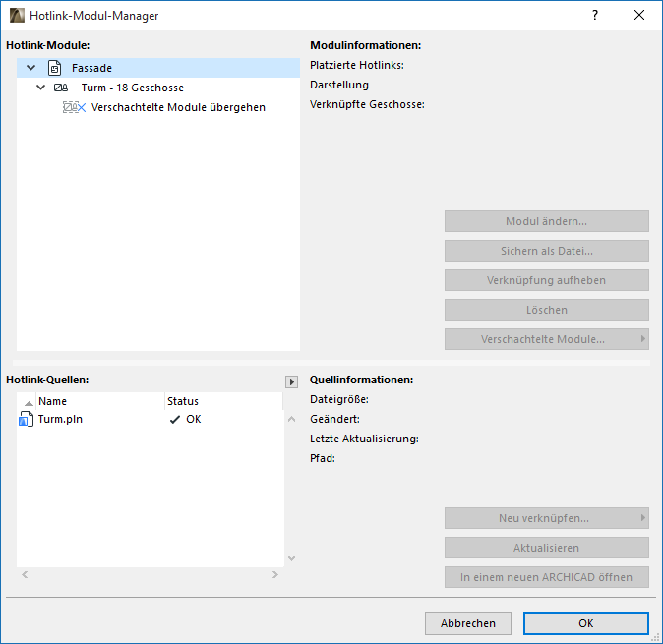Click the horizontal scroll right arrow

click(x=275, y=575)
